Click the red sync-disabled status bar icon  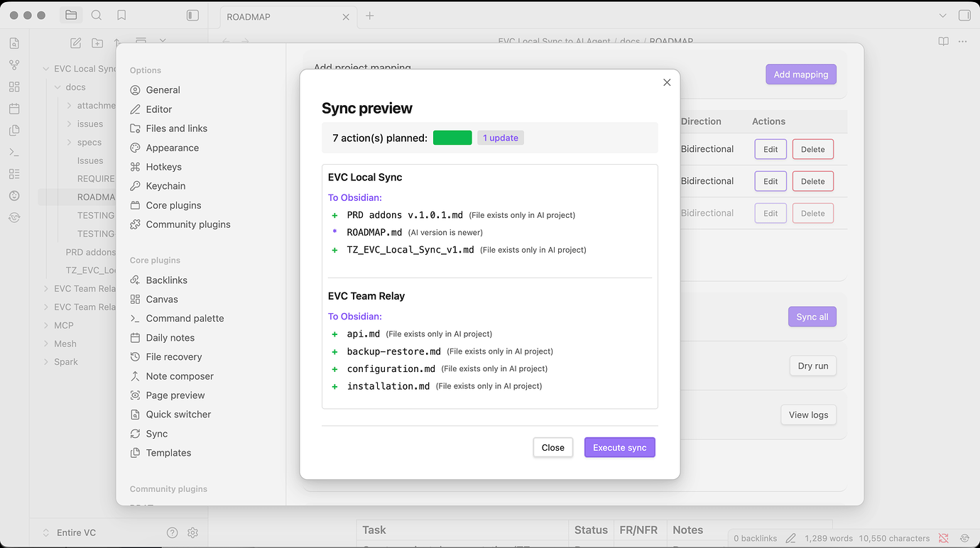pyautogui.click(x=944, y=538)
